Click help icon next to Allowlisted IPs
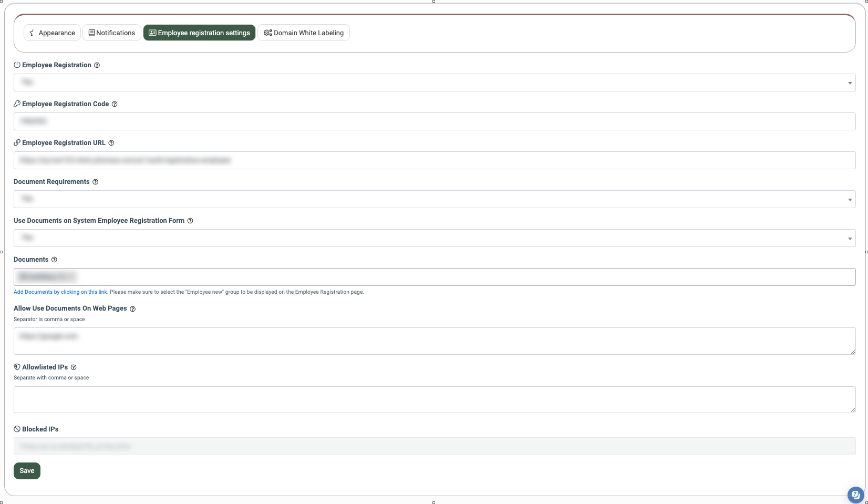 (74, 367)
